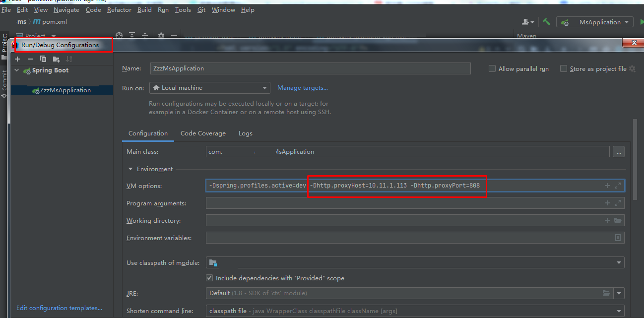Sort configurations alphabetically icon
Screen dimensions: 644x318
tap(69, 59)
